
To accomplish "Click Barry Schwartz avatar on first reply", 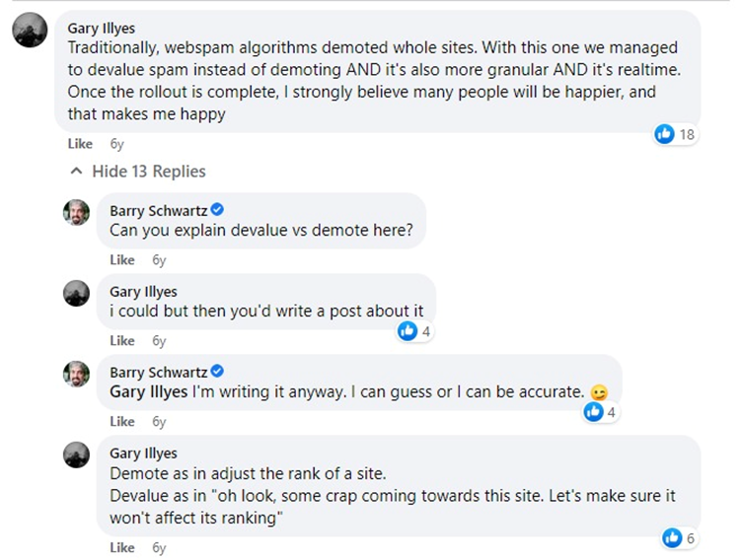I will tap(77, 212).
